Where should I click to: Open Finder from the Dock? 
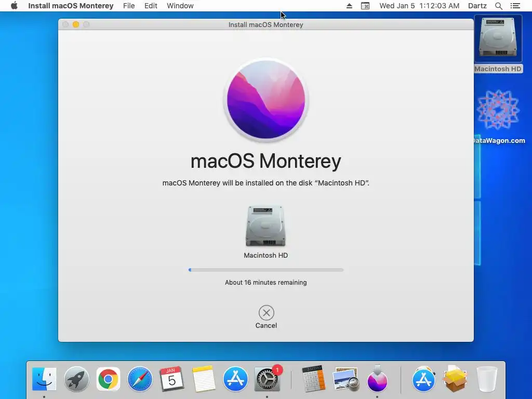tap(44, 379)
